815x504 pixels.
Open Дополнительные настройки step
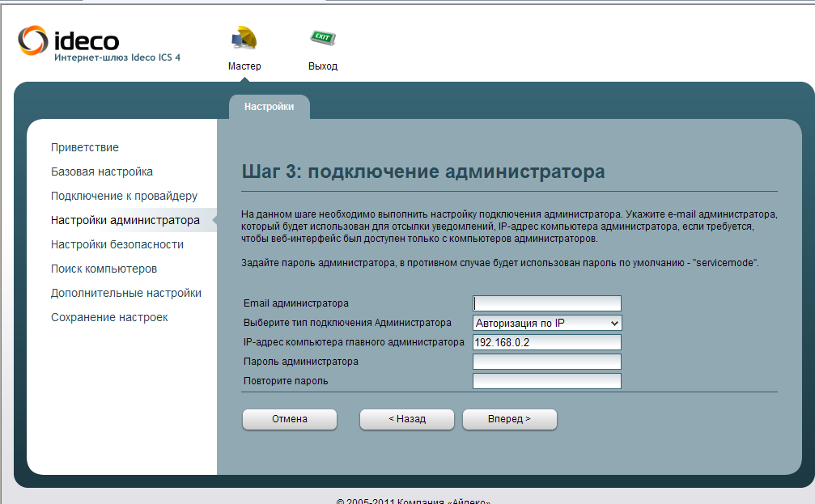tap(126, 293)
